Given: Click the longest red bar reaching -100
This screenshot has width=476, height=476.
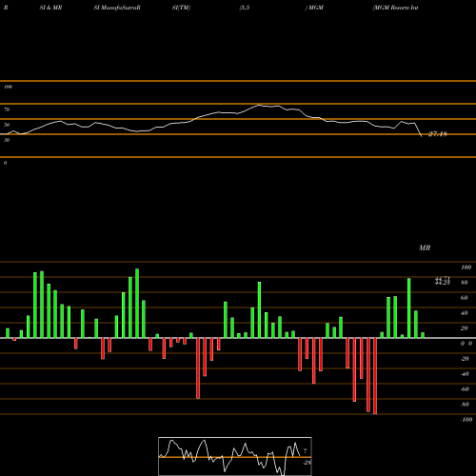Looking at the screenshot, I should click(x=375, y=376).
